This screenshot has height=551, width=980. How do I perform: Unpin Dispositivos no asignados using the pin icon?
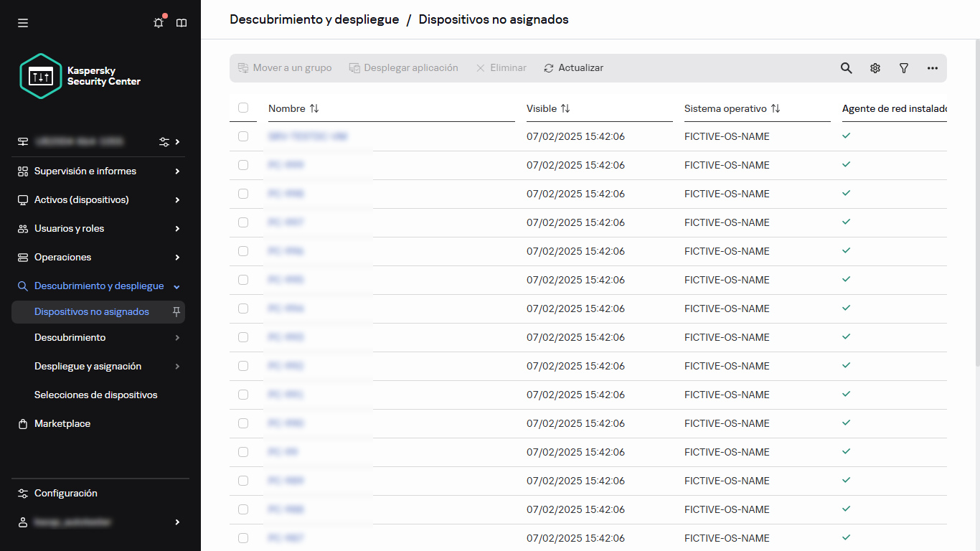(x=174, y=311)
